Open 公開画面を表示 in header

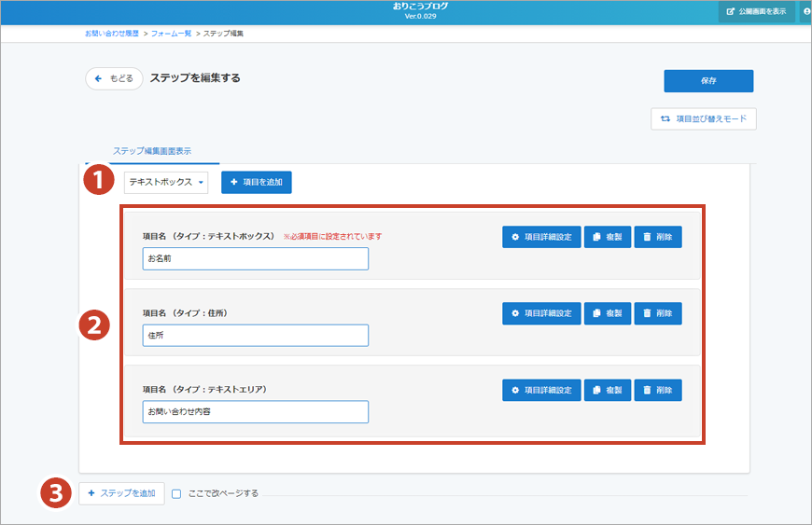tap(756, 11)
